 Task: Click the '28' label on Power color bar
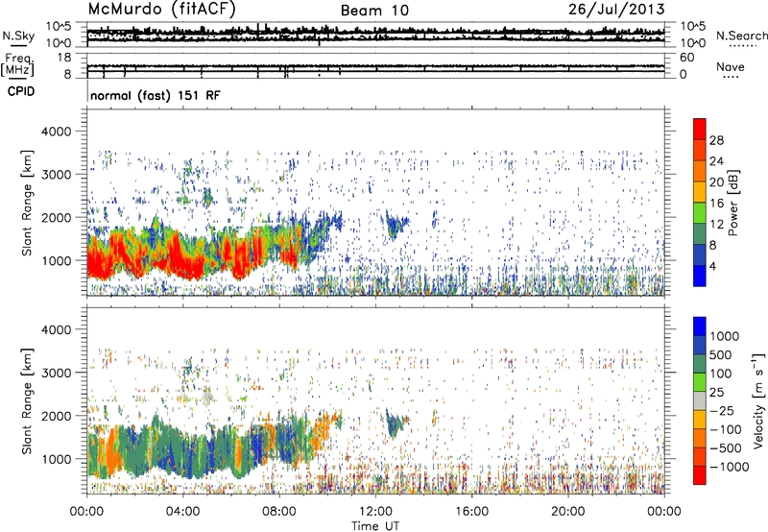tap(716, 140)
